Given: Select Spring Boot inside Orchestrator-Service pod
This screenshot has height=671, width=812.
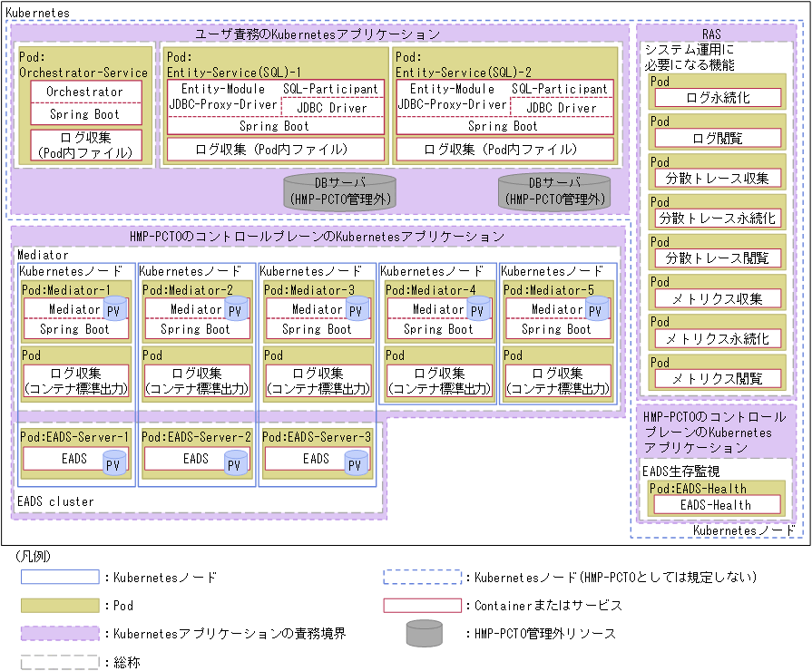Looking at the screenshot, I should coord(86,112).
